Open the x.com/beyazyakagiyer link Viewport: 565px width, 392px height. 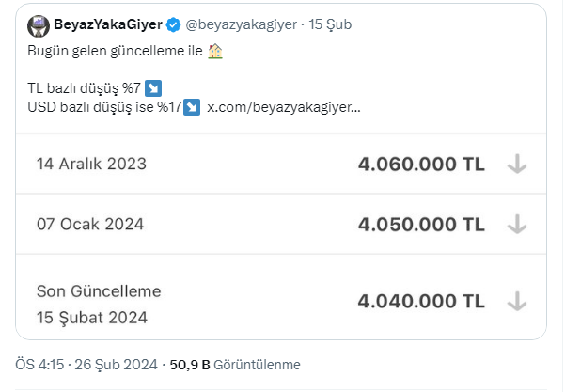click(283, 106)
